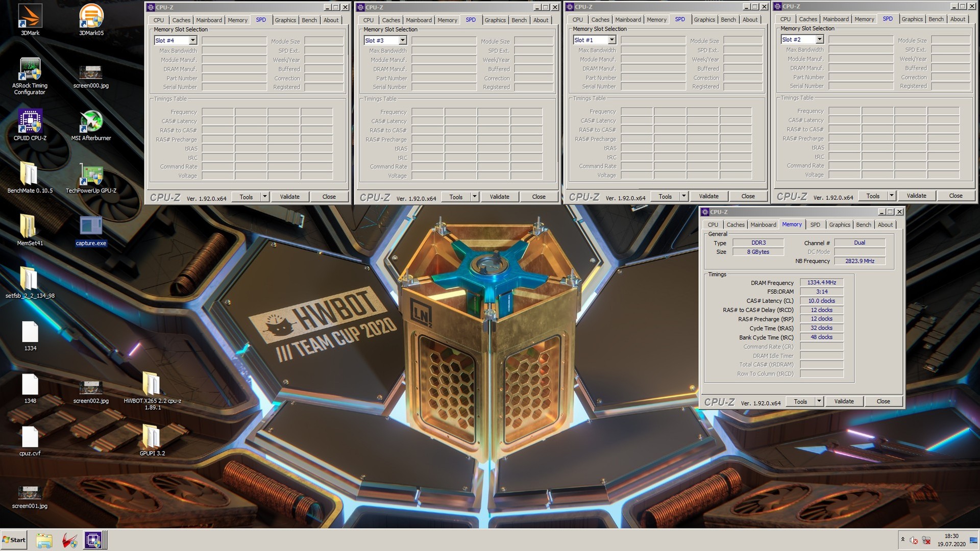The width and height of the screenshot is (980, 551).
Task: Open the BenchMate 0.10.5 folder
Action: (30, 177)
